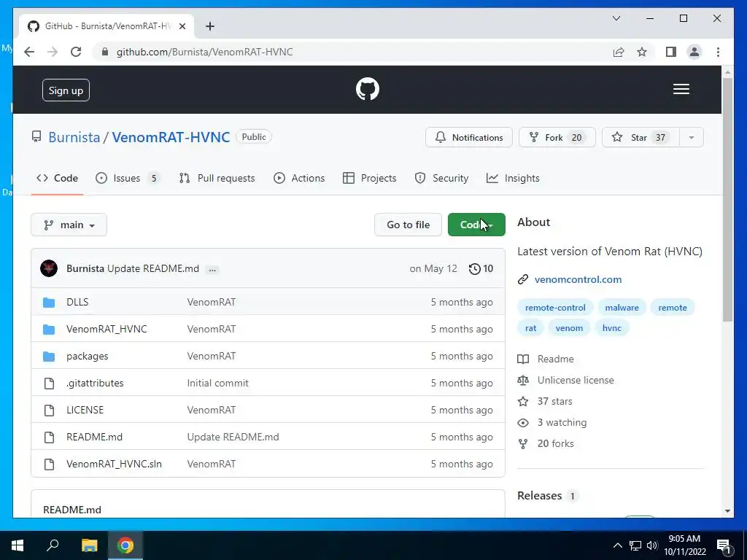
Task: Reload the page with the refresh icon
Action: 76,52
